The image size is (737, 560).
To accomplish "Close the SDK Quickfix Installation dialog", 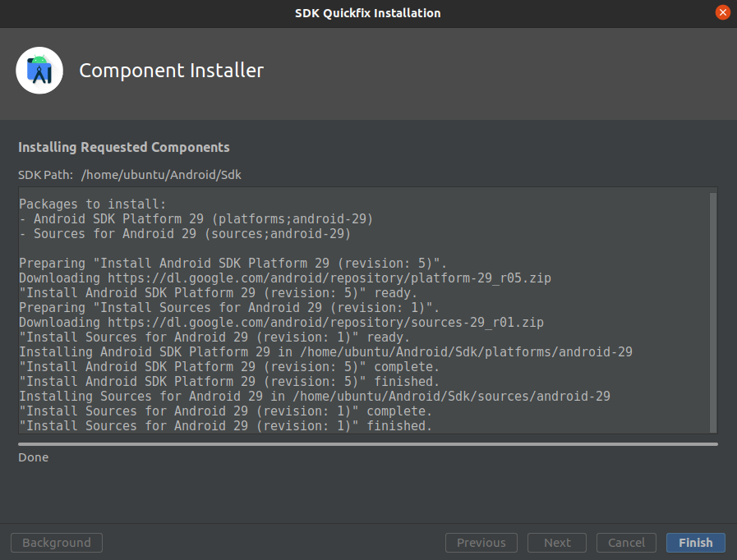I will 723,12.
